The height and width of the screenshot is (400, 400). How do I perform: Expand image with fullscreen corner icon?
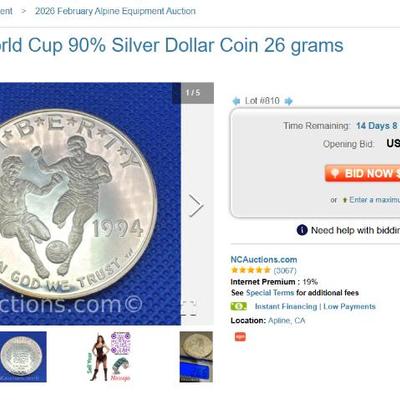click(189, 308)
